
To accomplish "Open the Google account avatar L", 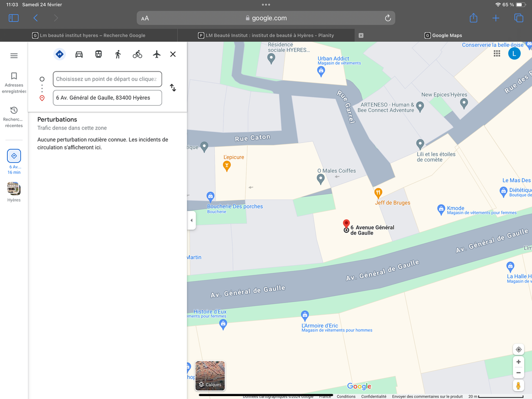I will pyautogui.click(x=514, y=53).
